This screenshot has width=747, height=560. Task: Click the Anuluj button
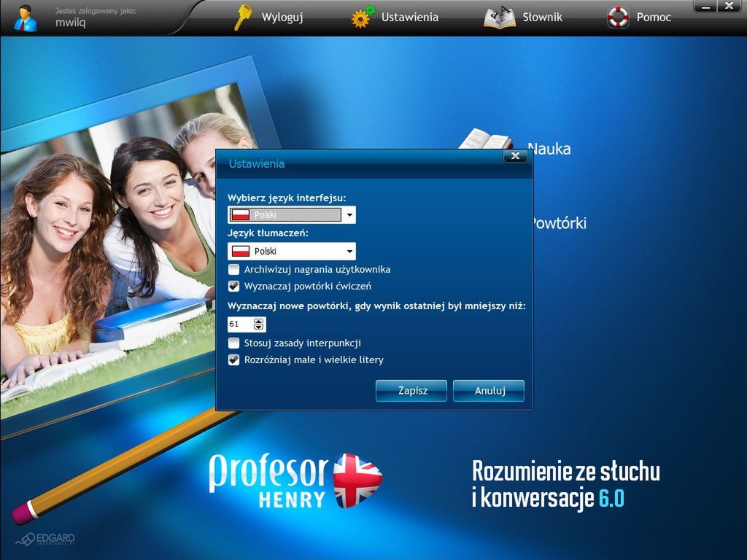489,391
